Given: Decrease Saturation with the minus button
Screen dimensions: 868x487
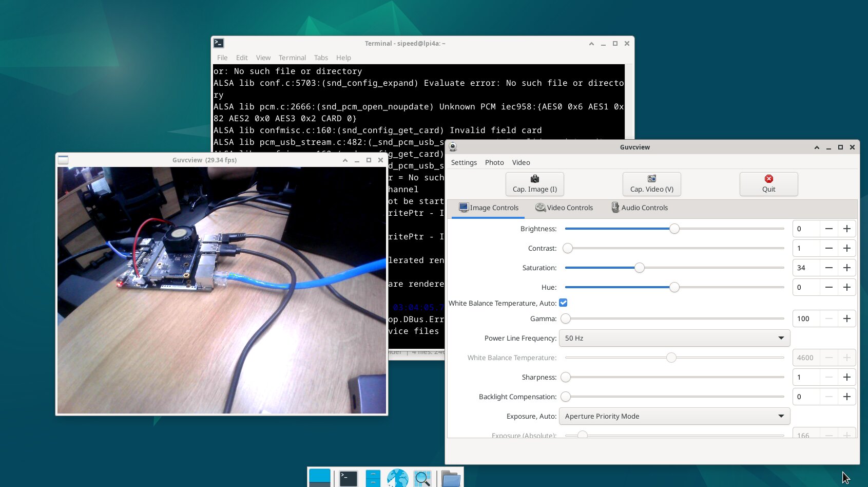Looking at the screenshot, I should tap(829, 268).
